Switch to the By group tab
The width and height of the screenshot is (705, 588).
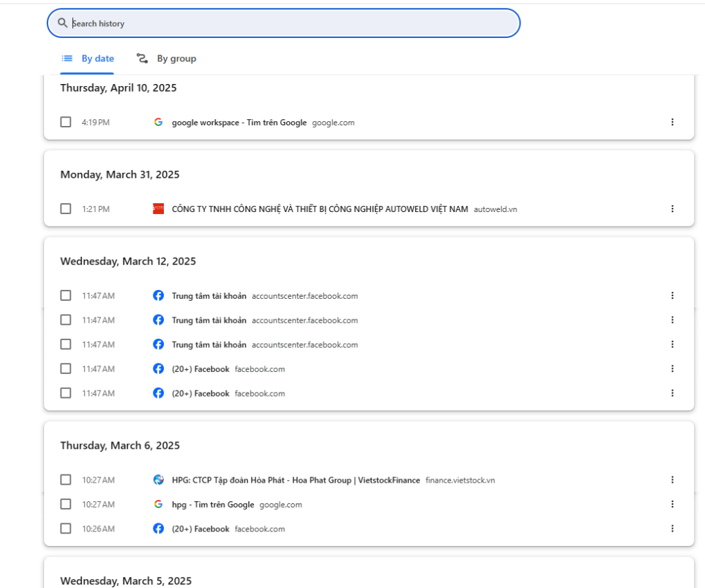pos(167,59)
